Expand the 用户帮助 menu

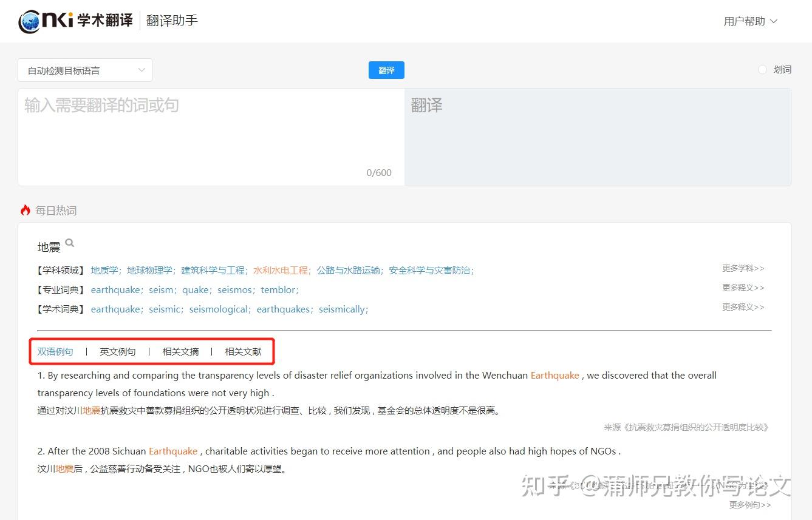(x=750, y=21)
